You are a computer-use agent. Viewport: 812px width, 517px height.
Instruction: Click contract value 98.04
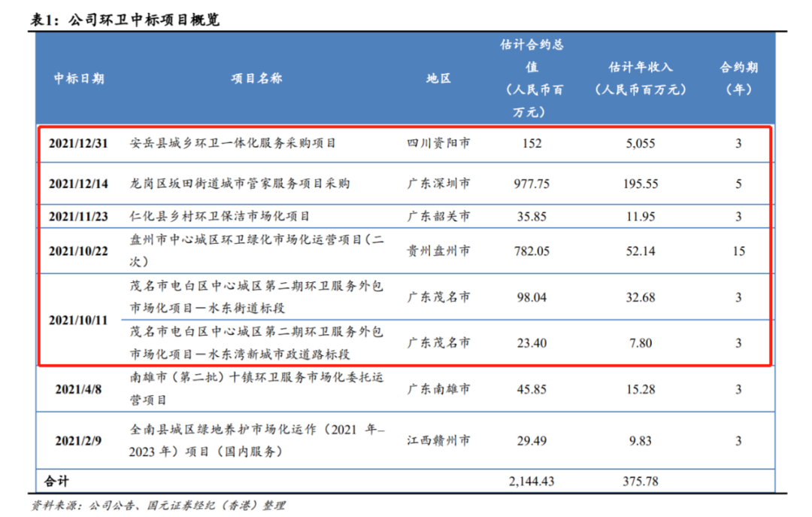pyautogui.click(x=532, y=298)
